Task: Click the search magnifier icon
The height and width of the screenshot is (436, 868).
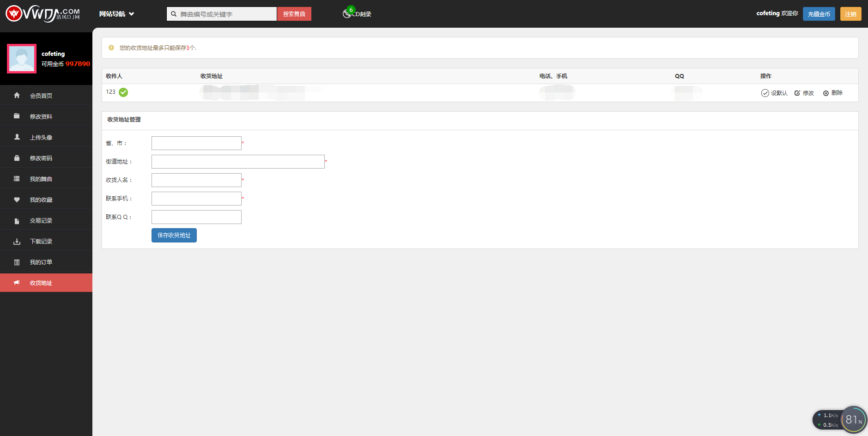Action: coord(174,14)
